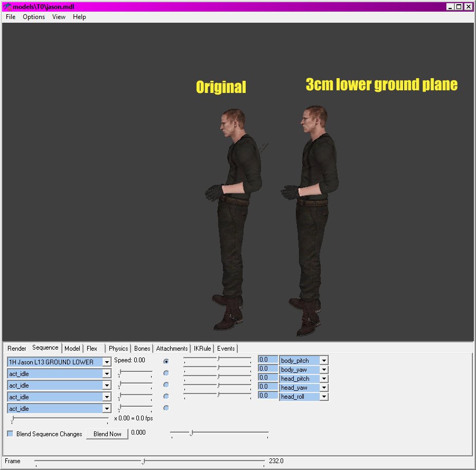Open the head_yaw pose parameter dropdown
This screenshot has width=476, height=470.
point(324,388)
